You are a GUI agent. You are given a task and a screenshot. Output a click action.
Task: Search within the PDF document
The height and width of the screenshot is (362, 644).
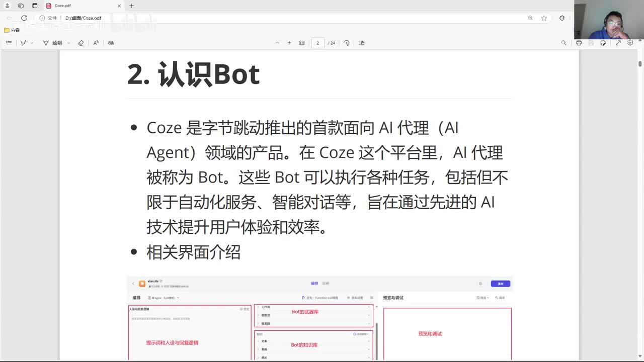coord(563,43)
